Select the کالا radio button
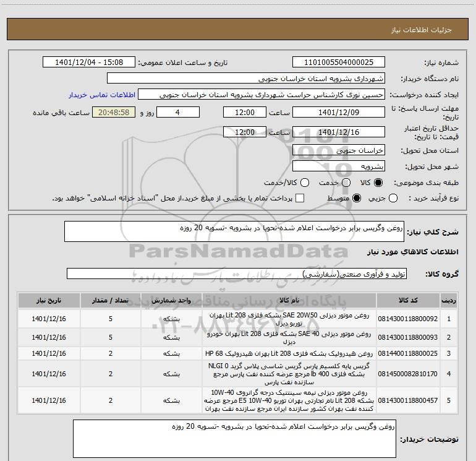The image size is (476, 461). click(378, 183)
